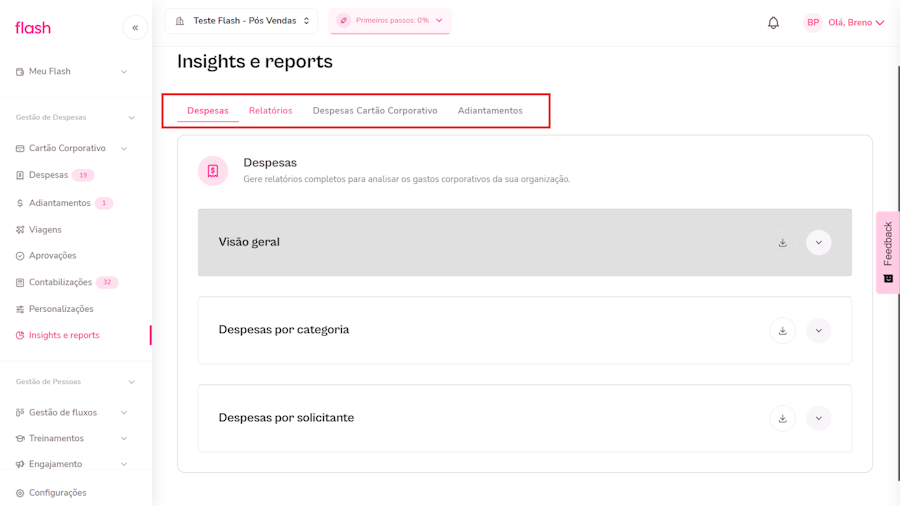Open Configurações page
The height and width of the screenshot is (506, 900).
point(57,493)
